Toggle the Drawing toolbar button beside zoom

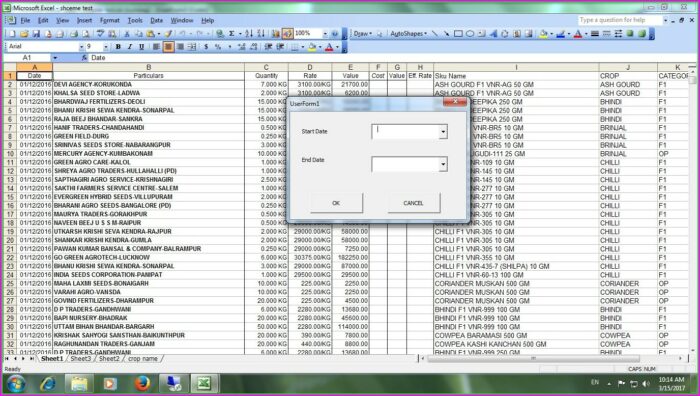[x=288, y=33]
